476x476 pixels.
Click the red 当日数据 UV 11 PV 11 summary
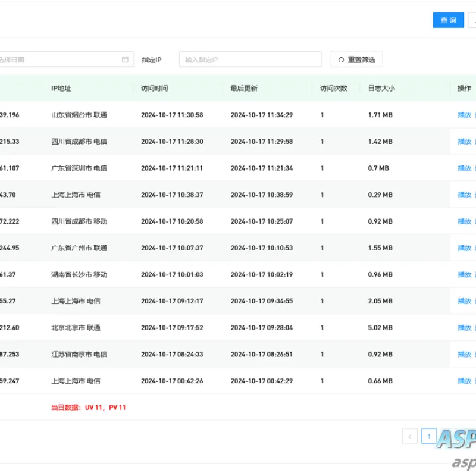point(88,408)
